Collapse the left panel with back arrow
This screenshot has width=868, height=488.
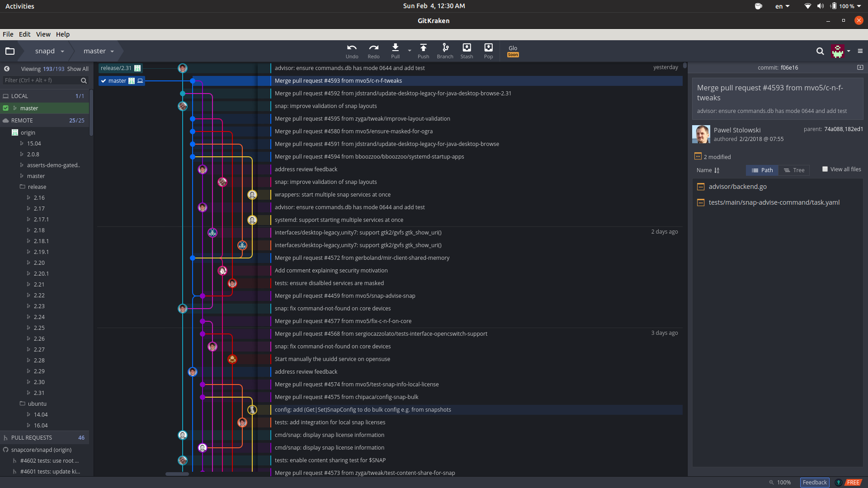7,69
